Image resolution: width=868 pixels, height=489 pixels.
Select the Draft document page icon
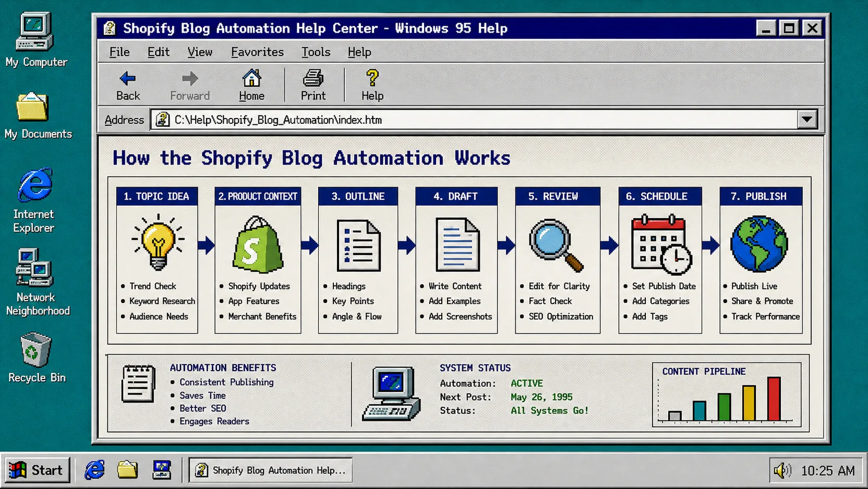(x=457, y=245)
